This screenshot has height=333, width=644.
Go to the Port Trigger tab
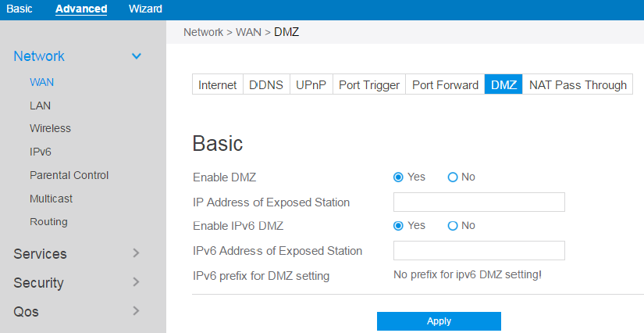click(x=369, y=85)
